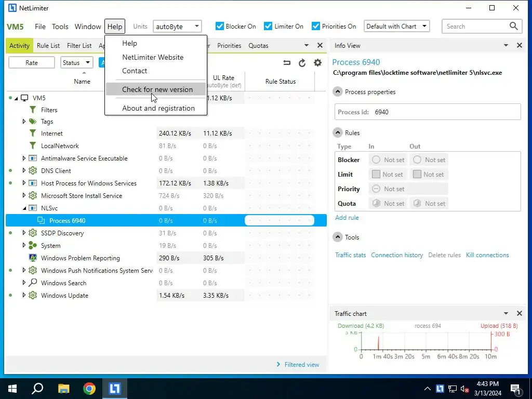
Task: Collapse the Rules section
Action: [338, 132]
